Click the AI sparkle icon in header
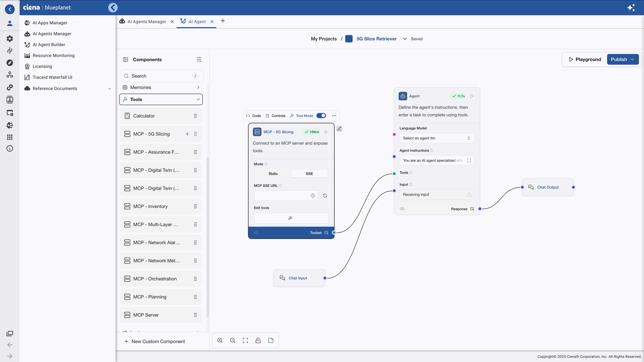 point(631,8)
